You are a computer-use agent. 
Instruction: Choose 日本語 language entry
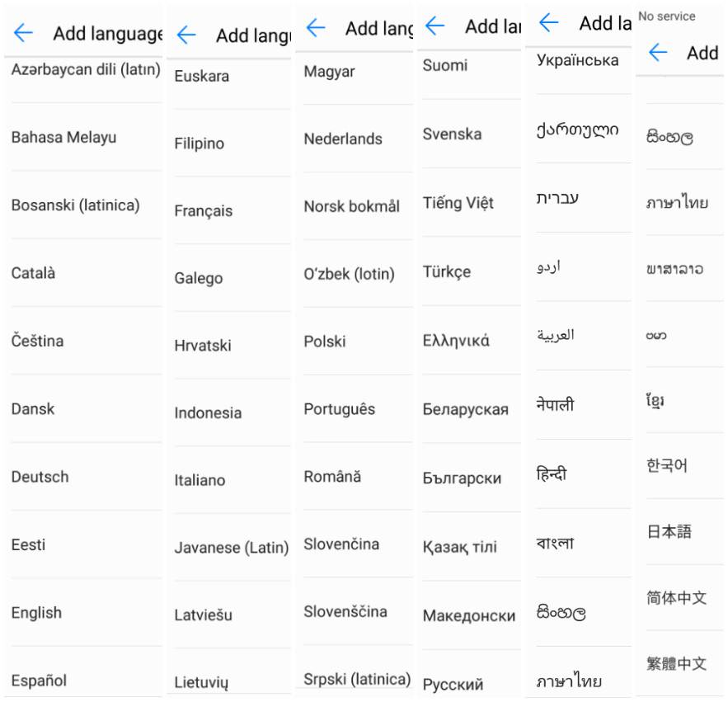[669, 532]
